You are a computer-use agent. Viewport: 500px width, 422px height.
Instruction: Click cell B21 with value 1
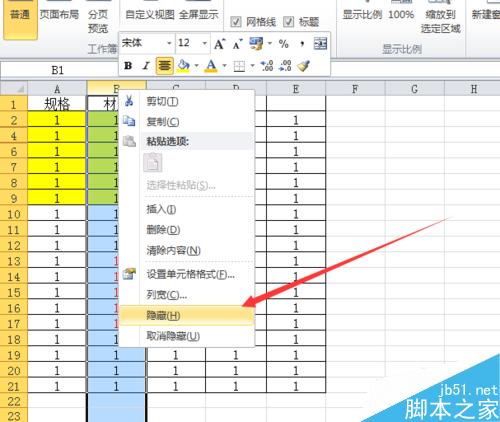[116, 386]
